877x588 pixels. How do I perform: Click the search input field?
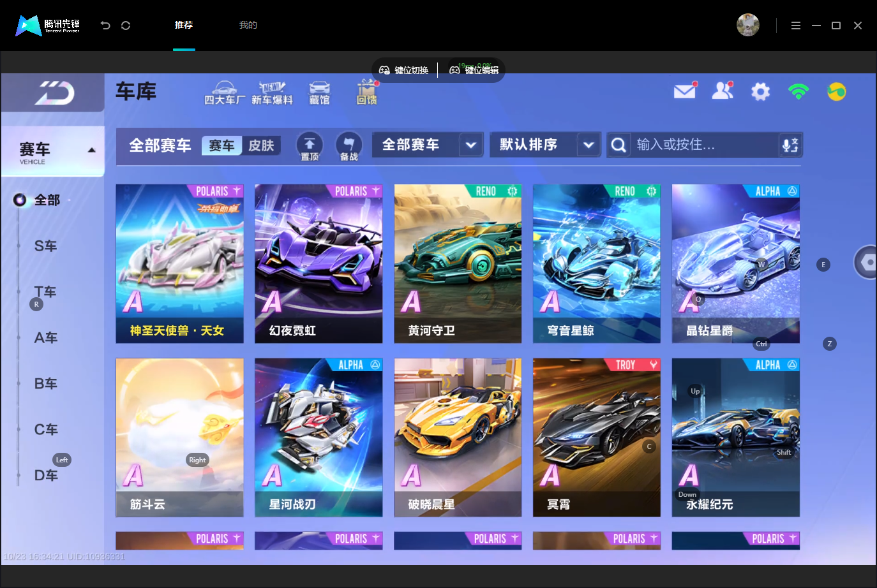pyautogui.click(x=705, y=145)
